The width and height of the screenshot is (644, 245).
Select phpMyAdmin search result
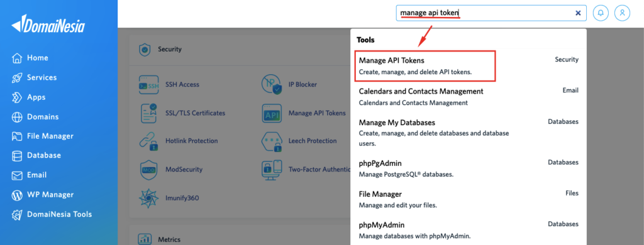[469, 230]
